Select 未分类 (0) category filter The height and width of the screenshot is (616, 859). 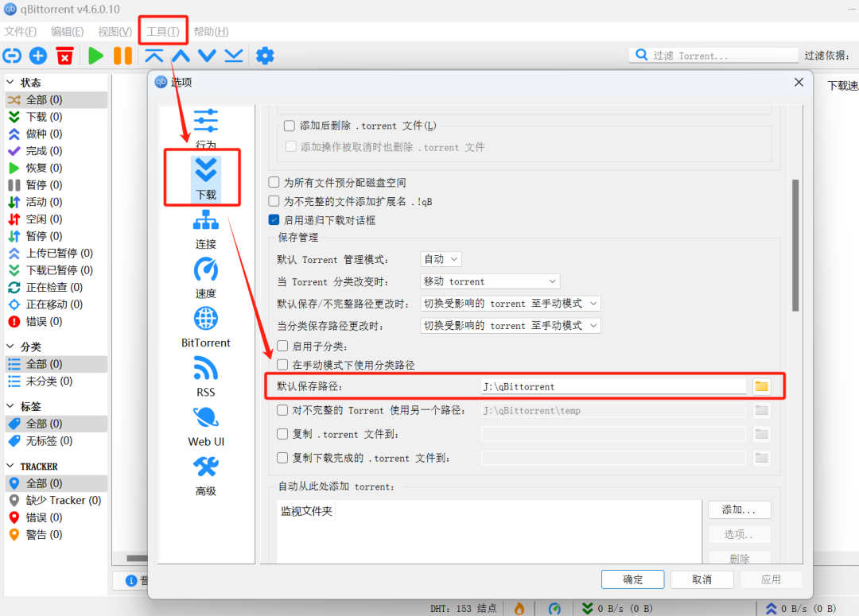click(56, 381)
